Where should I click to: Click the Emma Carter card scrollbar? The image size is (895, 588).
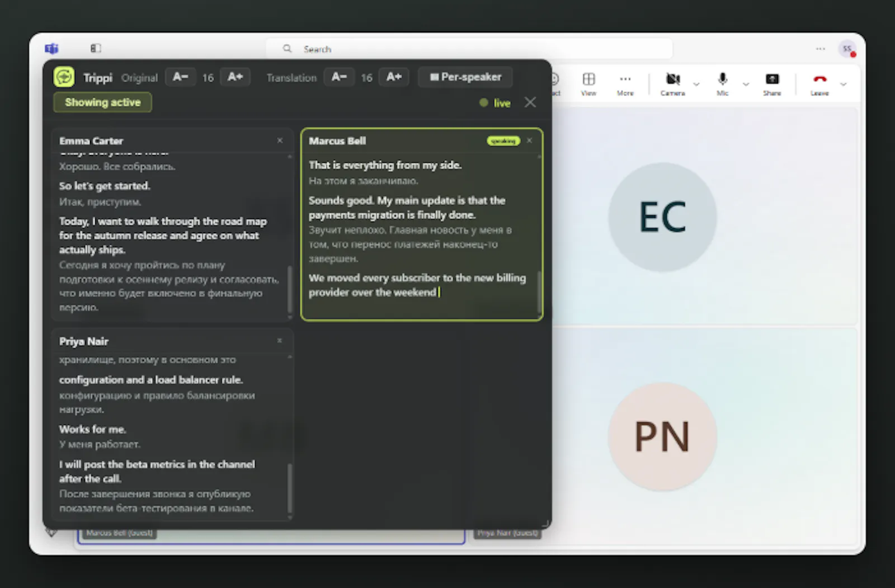(290, 289)
